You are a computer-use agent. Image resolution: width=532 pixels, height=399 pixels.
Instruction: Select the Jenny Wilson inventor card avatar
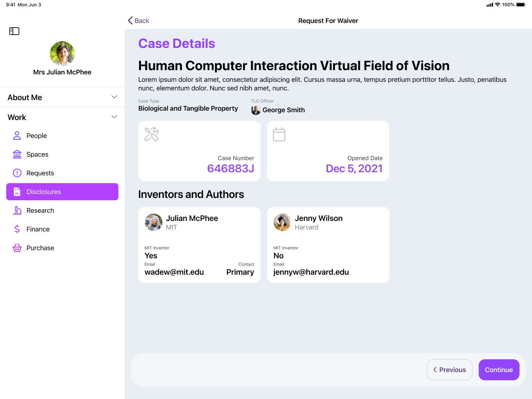coord(282,222)
